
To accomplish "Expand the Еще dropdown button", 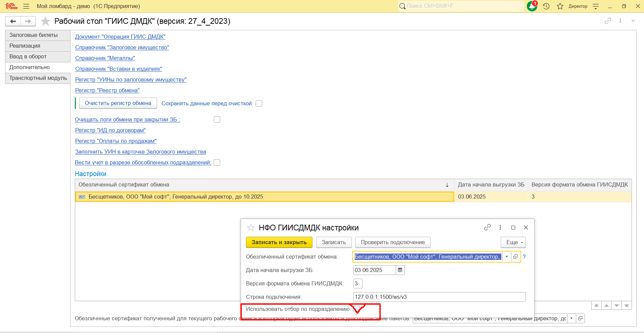I will 513,242.
